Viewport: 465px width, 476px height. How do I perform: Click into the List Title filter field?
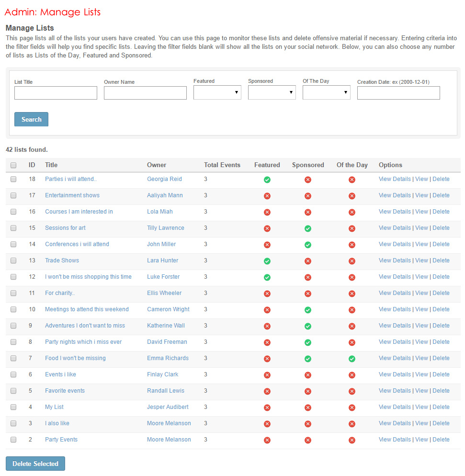(56, 93)
